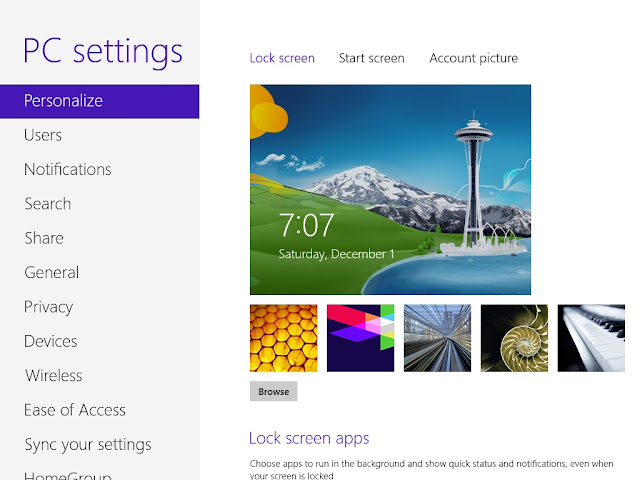Click the PC settings title
This screenshot has height=480, width=640.
coord(103,52)
